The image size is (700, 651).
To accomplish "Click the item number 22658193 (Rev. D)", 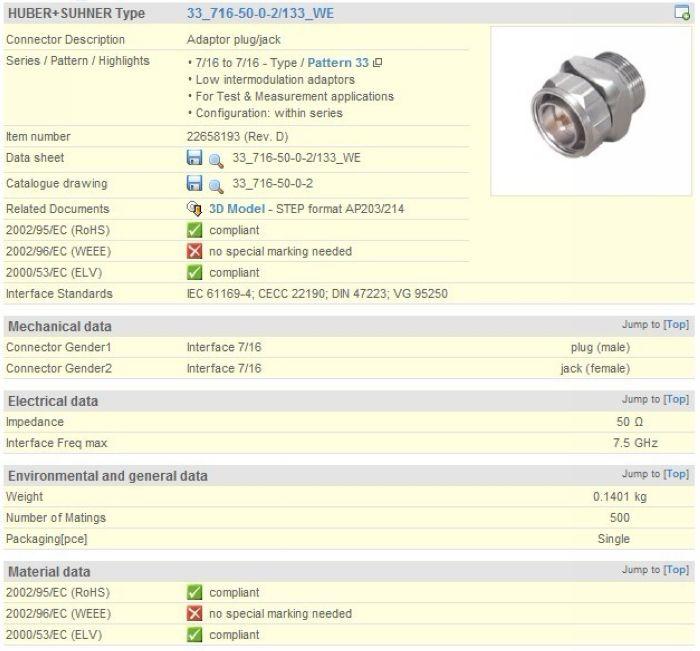I will [x=238, y=136].
